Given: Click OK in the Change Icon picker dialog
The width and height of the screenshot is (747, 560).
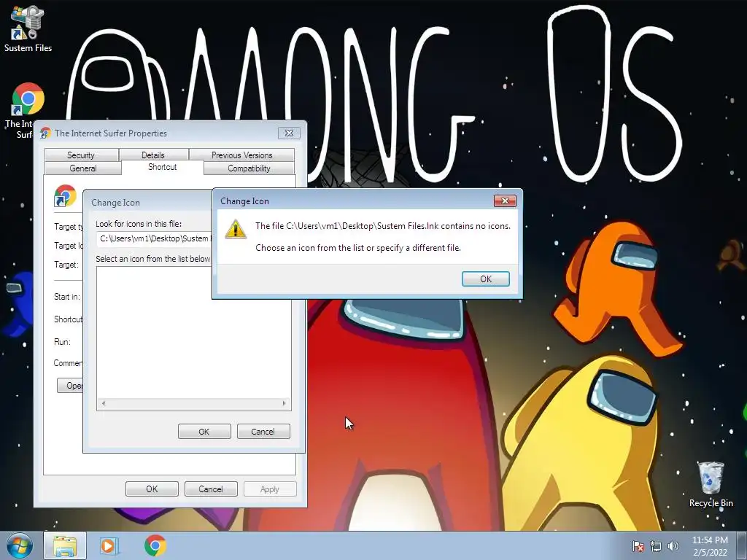Looking at the screenshot, I should [204, 432].
